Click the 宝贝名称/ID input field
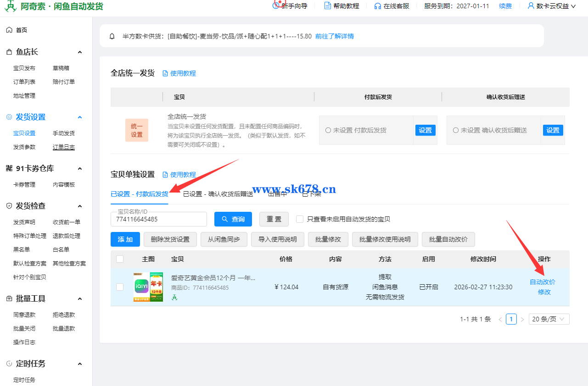The image size is (588, 386). tap(158, 220)
